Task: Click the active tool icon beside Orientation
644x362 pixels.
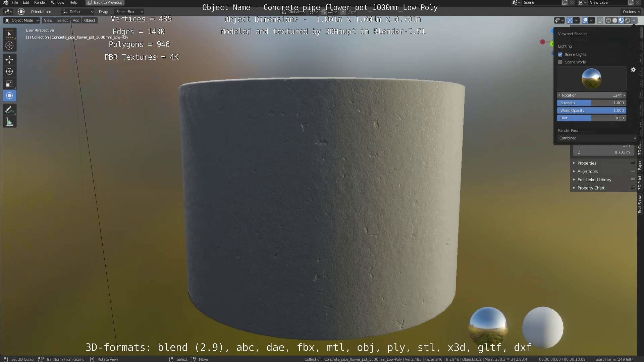Action: 21,12
